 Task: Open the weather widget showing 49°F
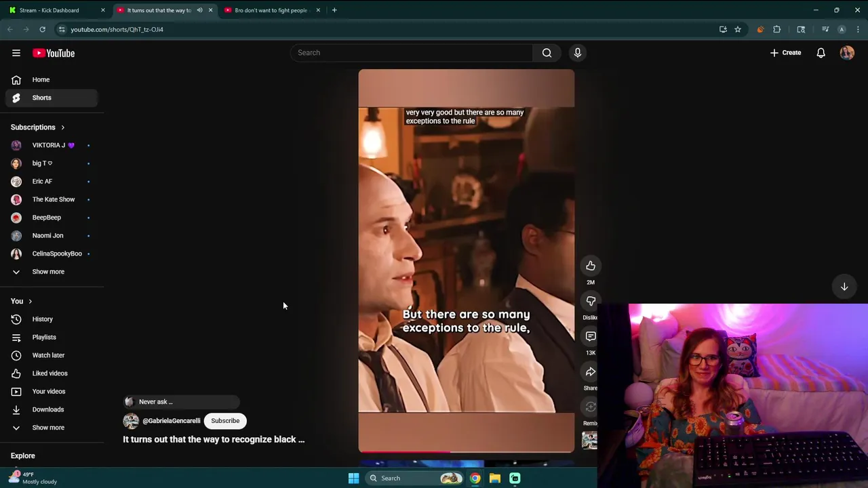point(34,478)
